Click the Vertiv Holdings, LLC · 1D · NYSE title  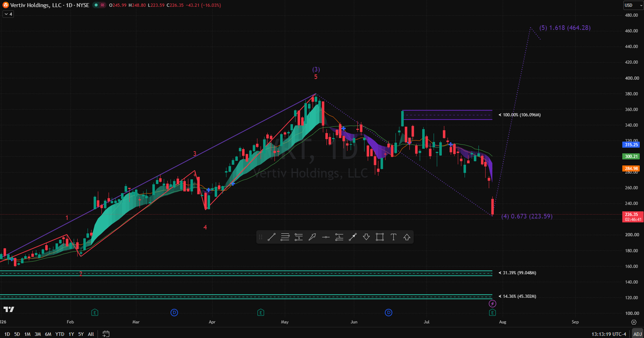[x=50, y=5]
